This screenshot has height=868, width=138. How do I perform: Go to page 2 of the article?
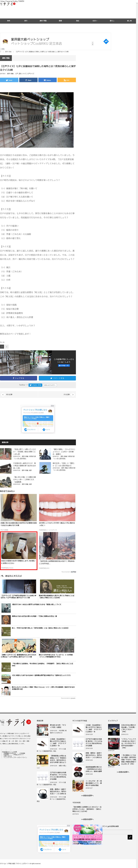(x=6, y=346)
